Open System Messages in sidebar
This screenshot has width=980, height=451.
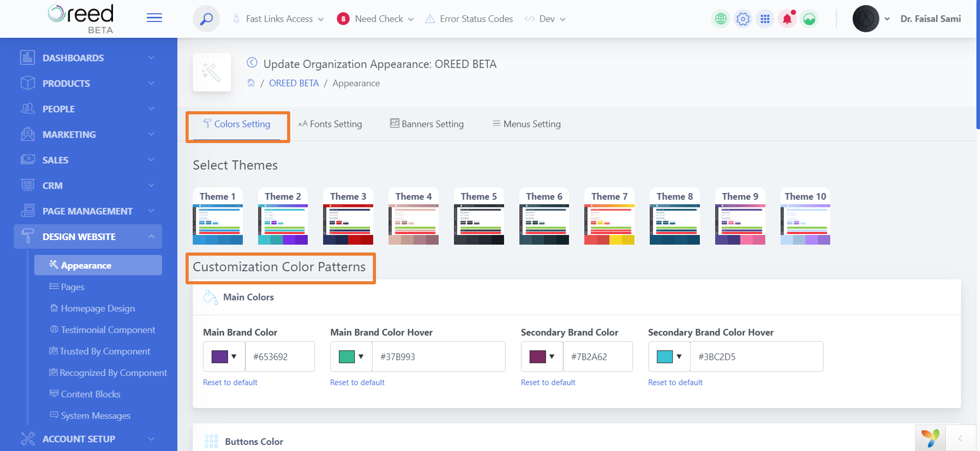pos(90,416)
